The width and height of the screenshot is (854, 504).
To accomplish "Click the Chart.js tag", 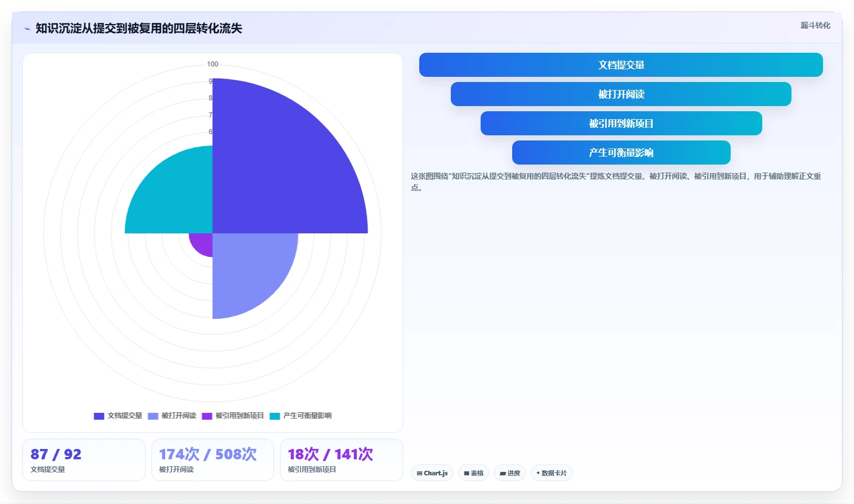I will 432,473.
